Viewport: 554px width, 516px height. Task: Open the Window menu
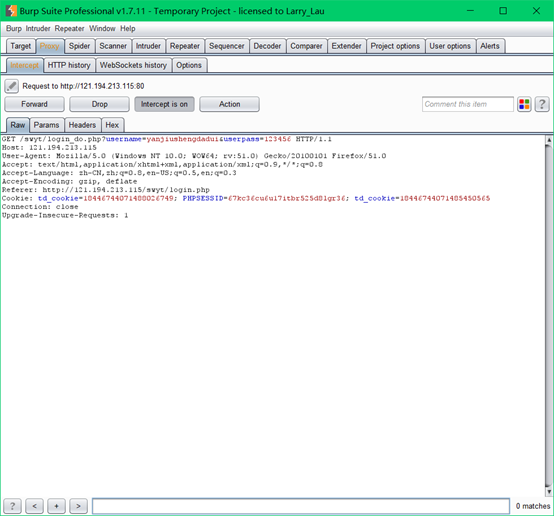pos(102,29)
